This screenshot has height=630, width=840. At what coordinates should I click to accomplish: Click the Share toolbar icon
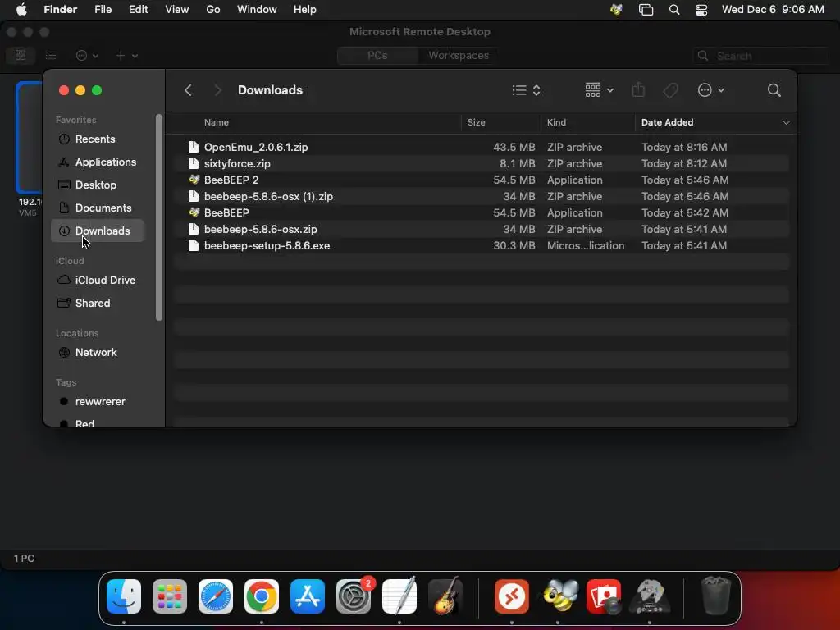638,90
